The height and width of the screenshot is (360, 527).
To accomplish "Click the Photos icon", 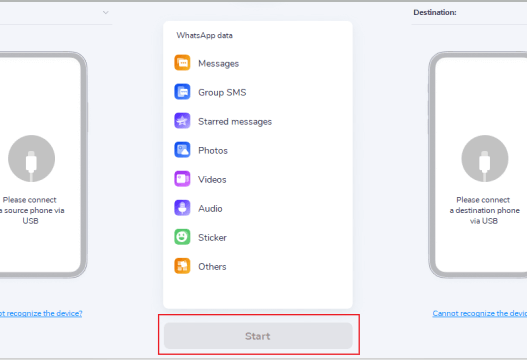I will tap(182, 150).
